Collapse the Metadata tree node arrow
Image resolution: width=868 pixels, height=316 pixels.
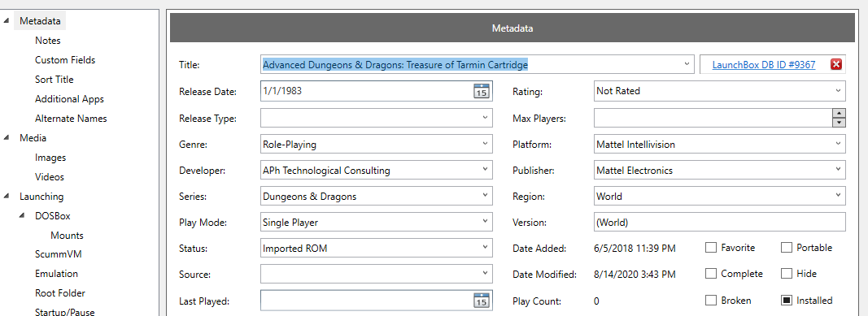tap(6, 21)
